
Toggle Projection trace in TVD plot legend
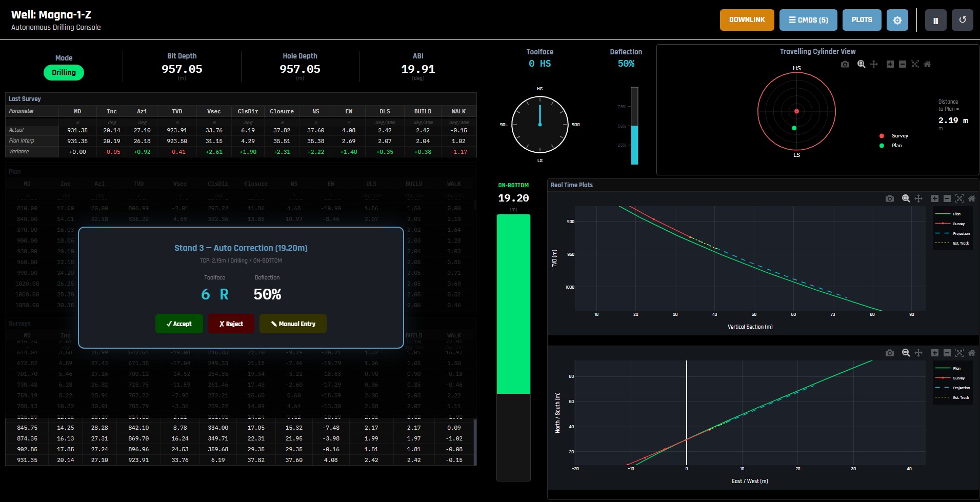(952, 233)
